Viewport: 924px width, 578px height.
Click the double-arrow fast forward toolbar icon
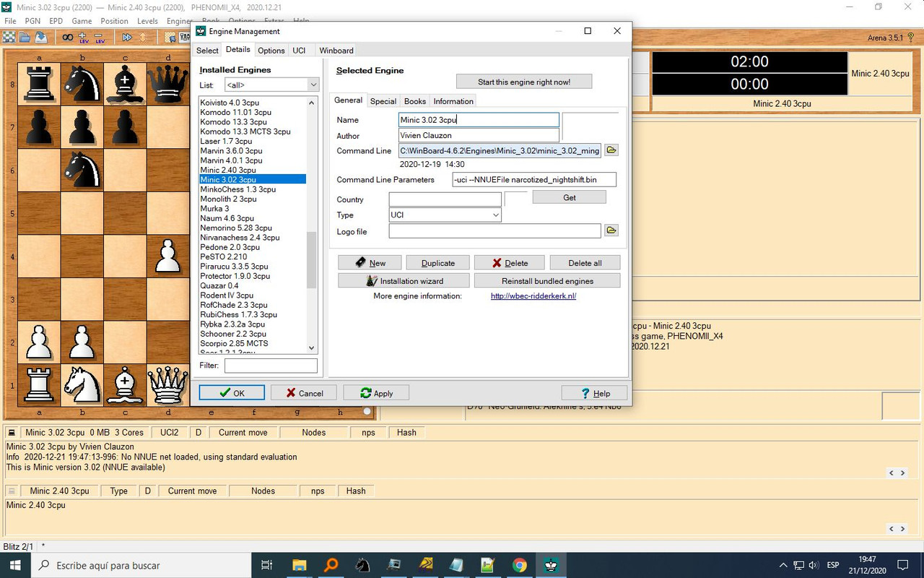(127, 37)
